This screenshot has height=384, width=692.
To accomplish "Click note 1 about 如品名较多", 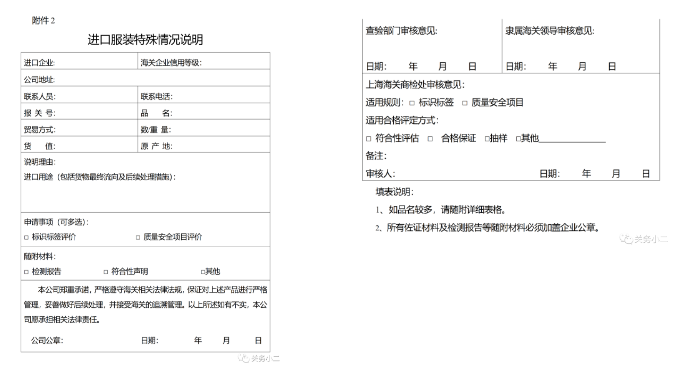I will pos(441,210).
